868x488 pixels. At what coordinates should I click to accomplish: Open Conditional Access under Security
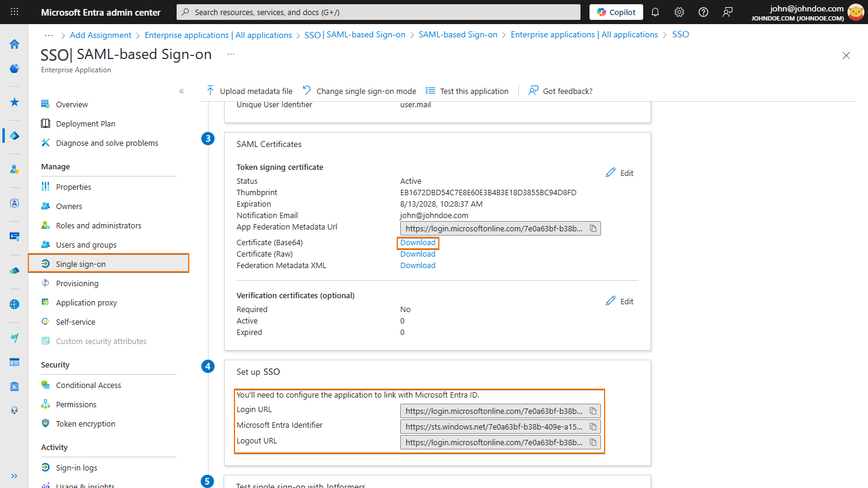(88, 384)
